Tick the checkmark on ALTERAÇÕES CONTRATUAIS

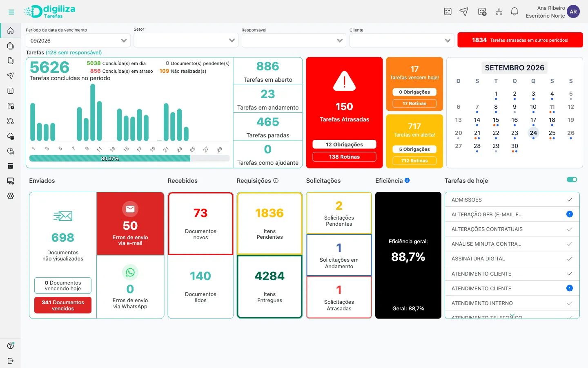point(570,229)
